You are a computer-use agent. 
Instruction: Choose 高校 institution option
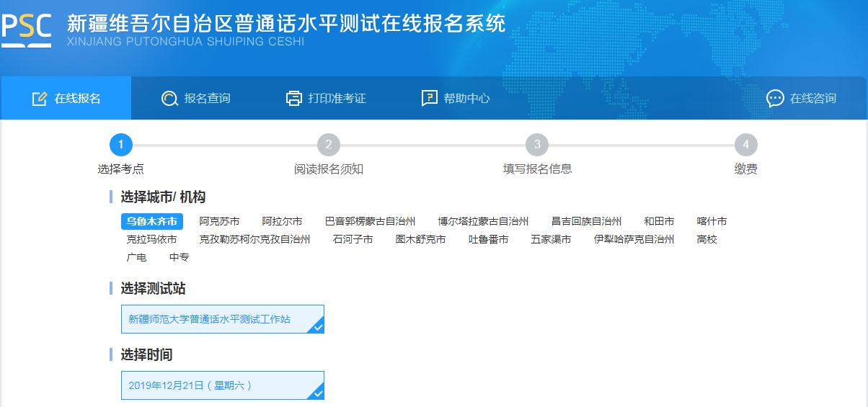click(x=707, y=239)
